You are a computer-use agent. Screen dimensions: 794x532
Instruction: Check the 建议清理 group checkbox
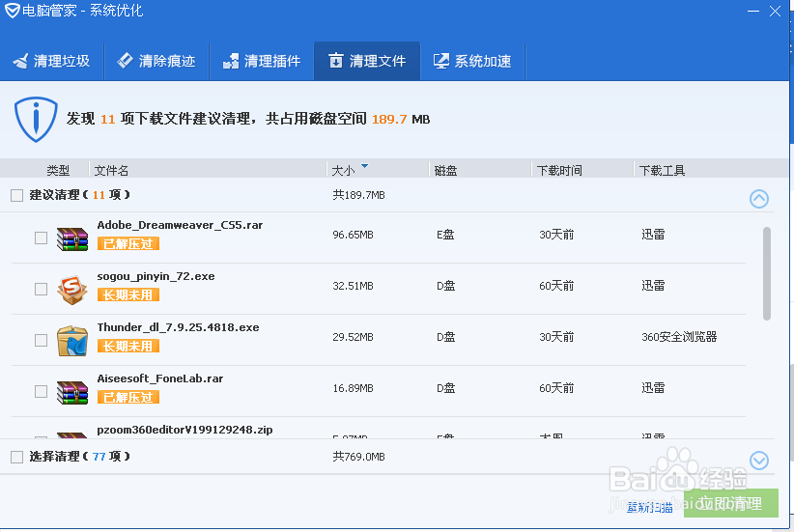coord(16,195)
